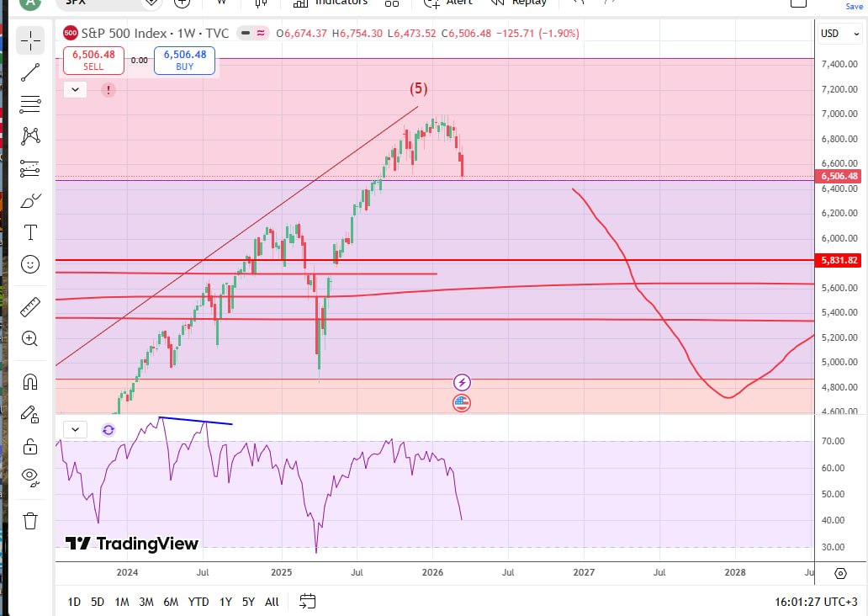Open the Fibonacci retracement tools
Image resolution: width=868 pixels, height=616 pixels.
point(30,104)
